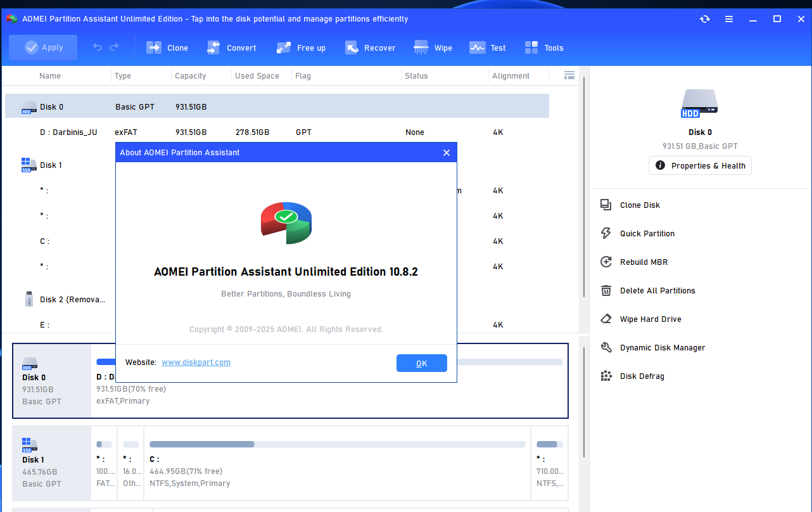Viewport: 812px width, 512px height.
Task: Click the Disk 0 block in disk map
Action: coord(52,381)
